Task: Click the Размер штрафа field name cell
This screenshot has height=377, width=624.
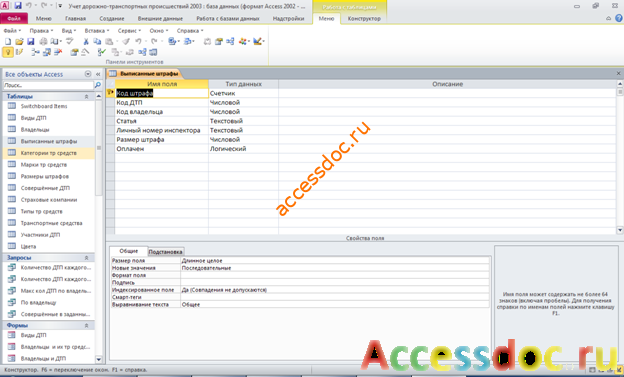Action: coord(162,139)
